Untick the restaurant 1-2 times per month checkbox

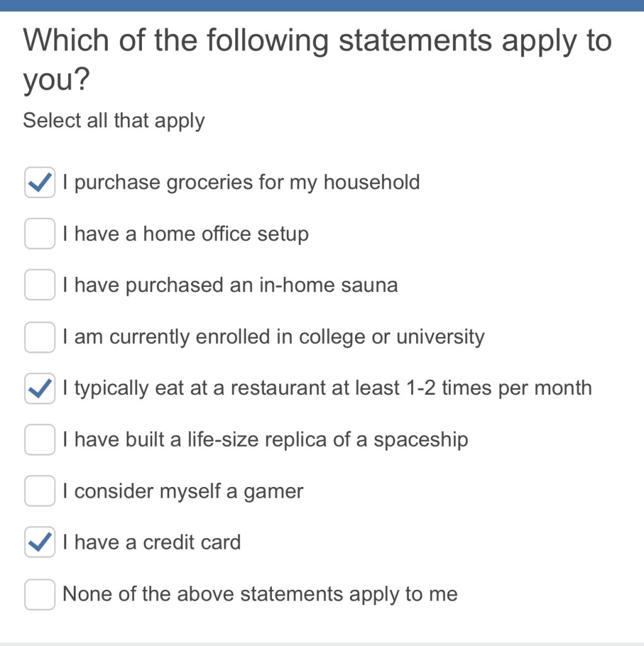(x=40, y=388)
